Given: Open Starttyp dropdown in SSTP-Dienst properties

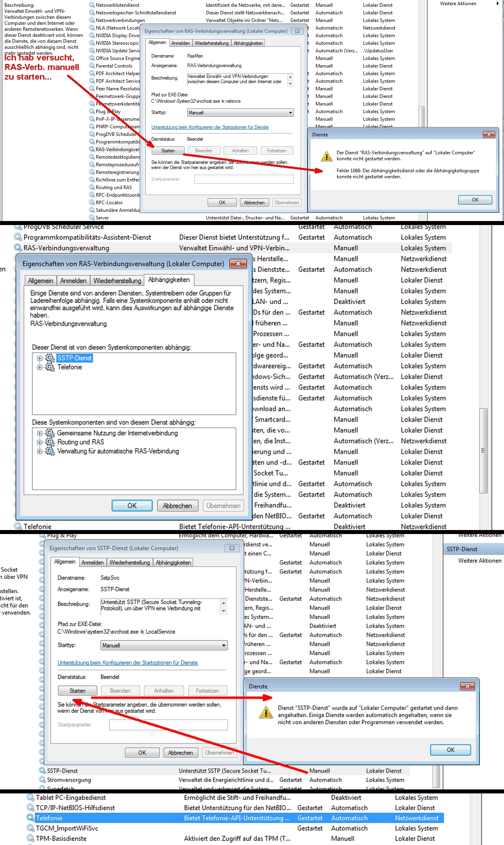Looking at the screenshot, I should click(224, 646).
